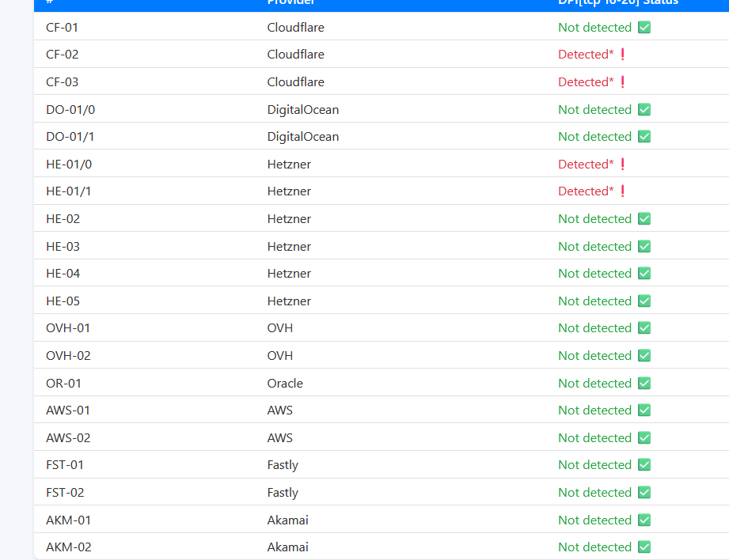The height and width of the screenshot is (560, 729).
Task: Click Cloudflare provider in CF-03 row
Action: tap(296, 81)
